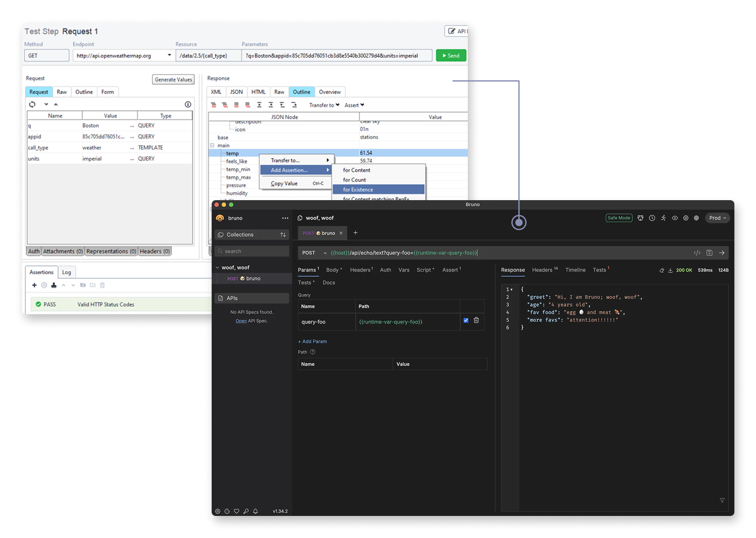
Task: Open the Endpoint dropdown arrow in Test Step window
Action: [x=169, y=55]
